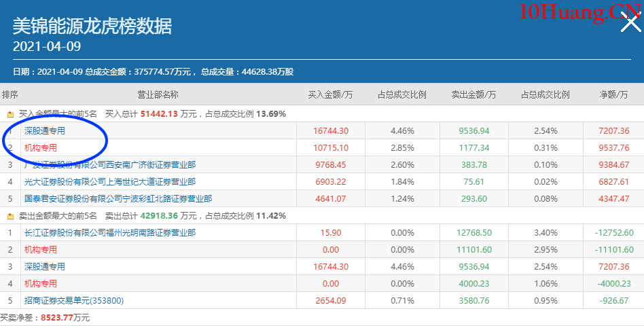Open 招商证券交易单元(353800) link

click(74, 301)
